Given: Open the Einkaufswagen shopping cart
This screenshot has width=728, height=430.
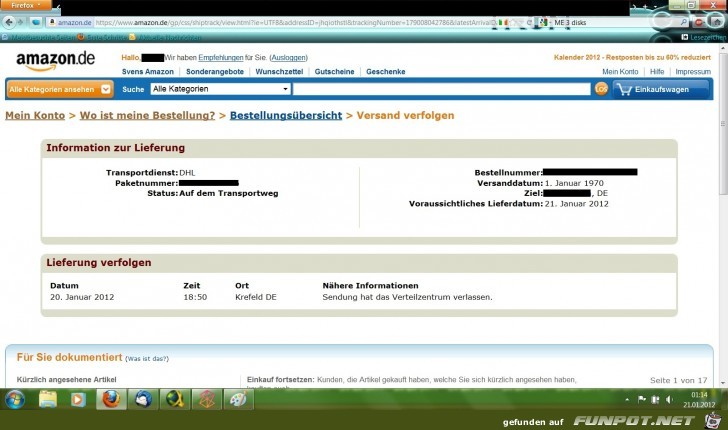Looking at the screenshot, I should [661, 89].
